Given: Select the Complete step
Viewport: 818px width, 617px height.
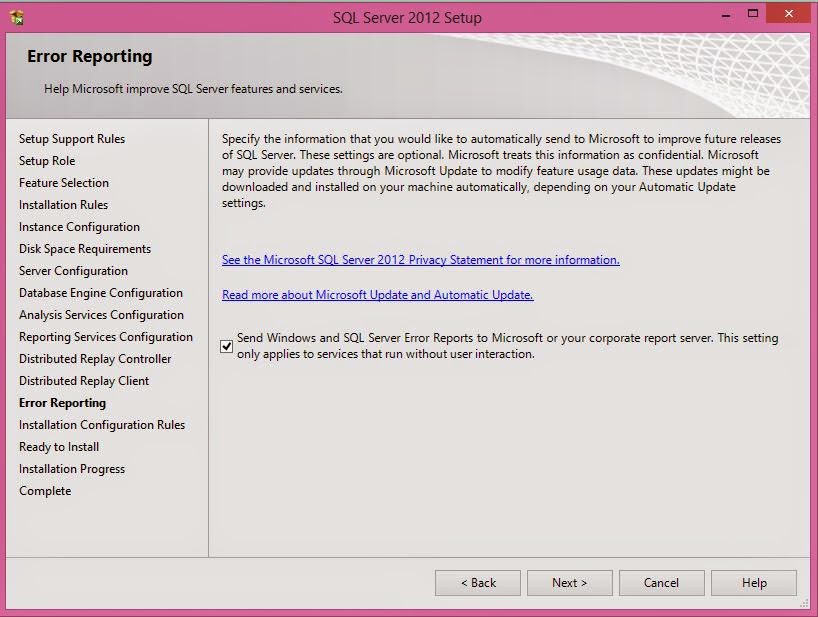Looking at the screenshot, I should 45,491.
